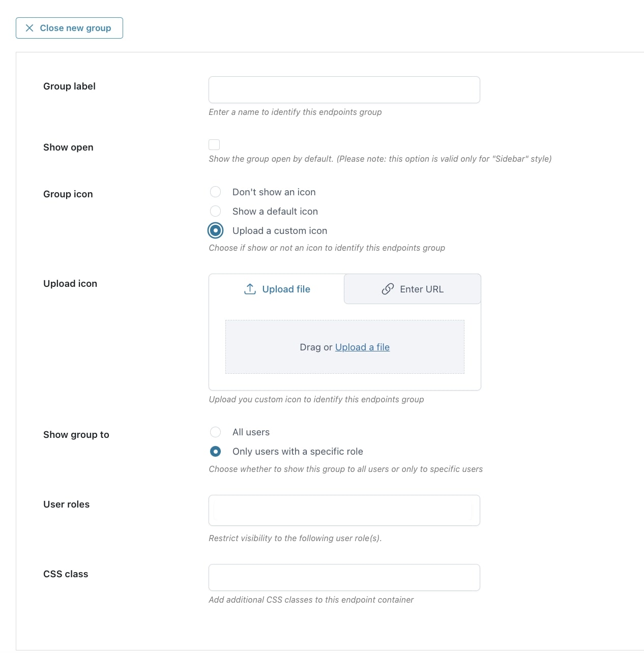Select the "Upload a custom icon" radio button
Image resolution: width=644 pixels, height=653 pixels.
(216, 230)
